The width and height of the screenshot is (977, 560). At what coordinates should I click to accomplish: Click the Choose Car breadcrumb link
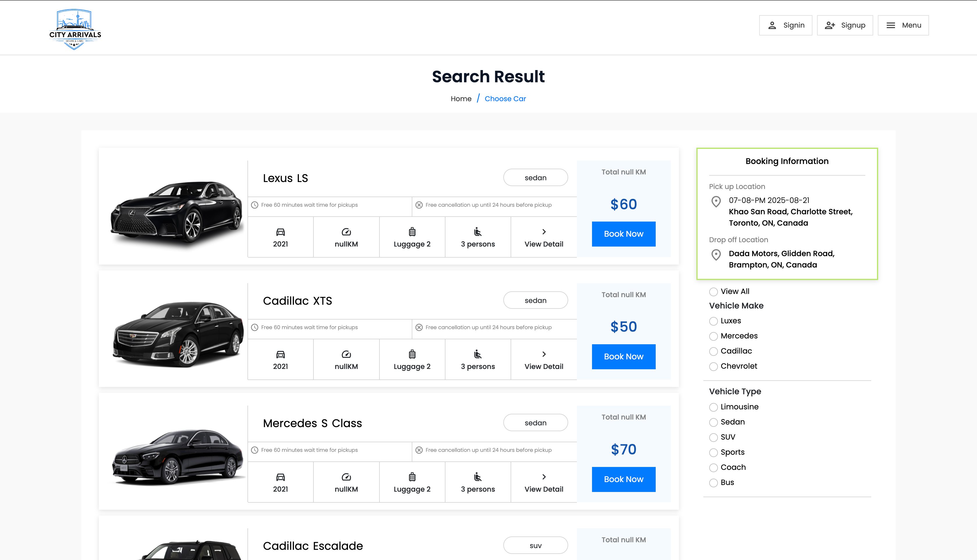click(x=505, y=99)
